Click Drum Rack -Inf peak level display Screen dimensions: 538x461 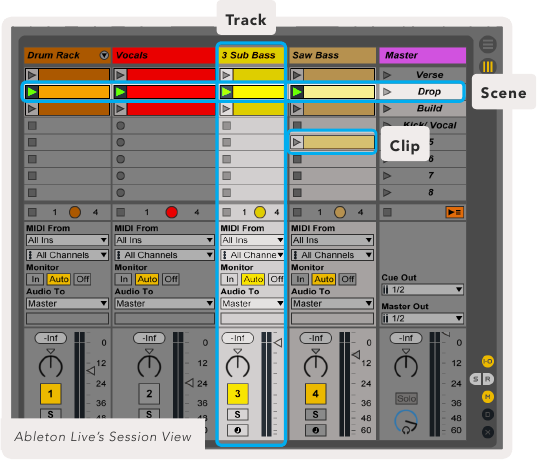pos(50,338)
